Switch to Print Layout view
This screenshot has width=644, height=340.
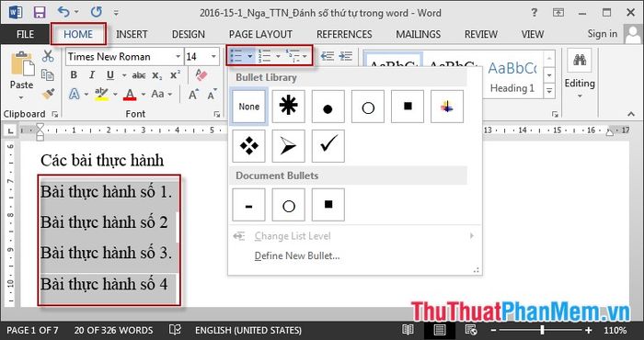click(x=440, y=330)
